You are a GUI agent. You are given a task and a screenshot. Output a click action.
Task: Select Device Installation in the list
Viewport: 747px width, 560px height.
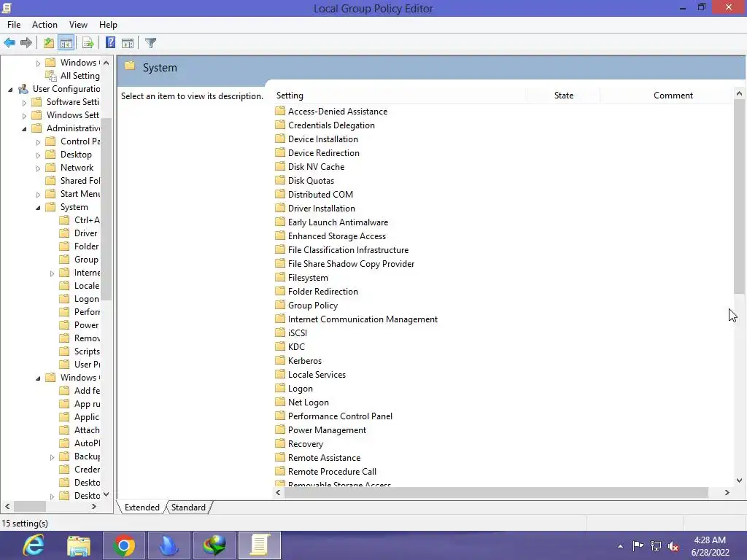coord(317,139)
